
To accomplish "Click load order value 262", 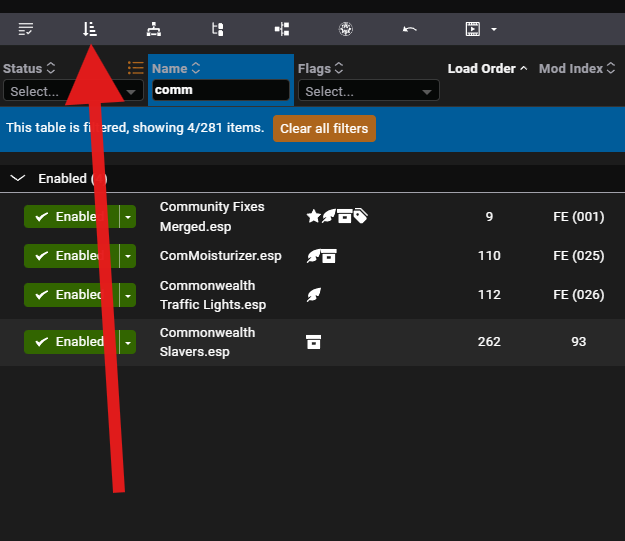I will pyautogui.click(x=489, y=342).
